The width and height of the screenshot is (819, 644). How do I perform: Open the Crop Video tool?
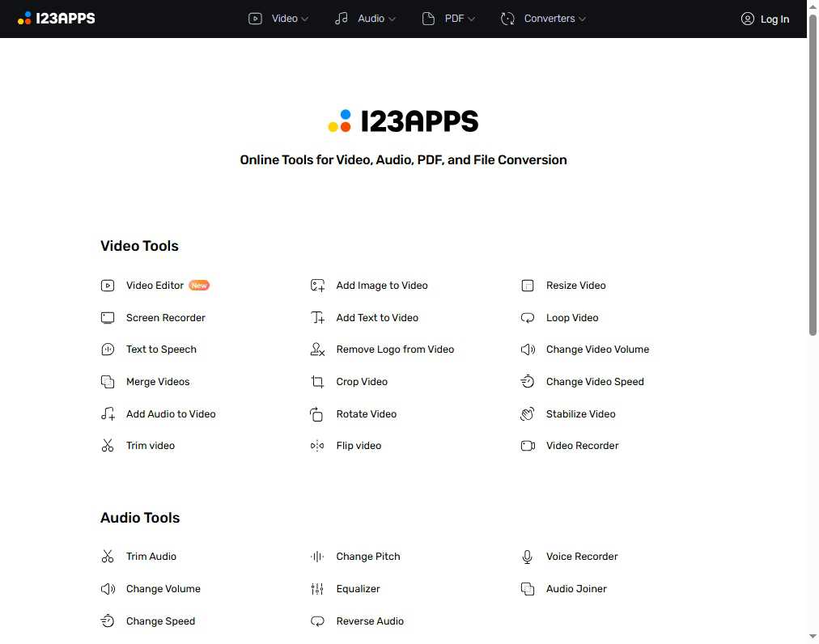(x=362, y=381)
